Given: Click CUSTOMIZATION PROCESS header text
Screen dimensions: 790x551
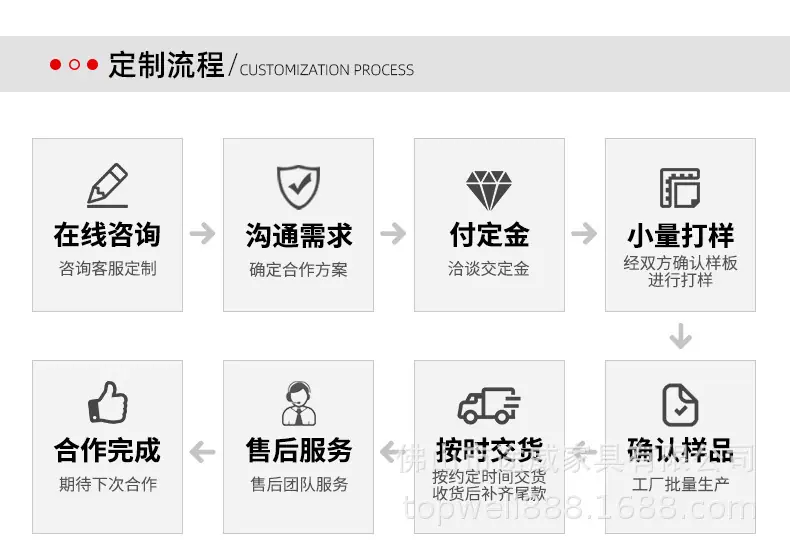Looking at the screenshot, I should tap(326, 70).
